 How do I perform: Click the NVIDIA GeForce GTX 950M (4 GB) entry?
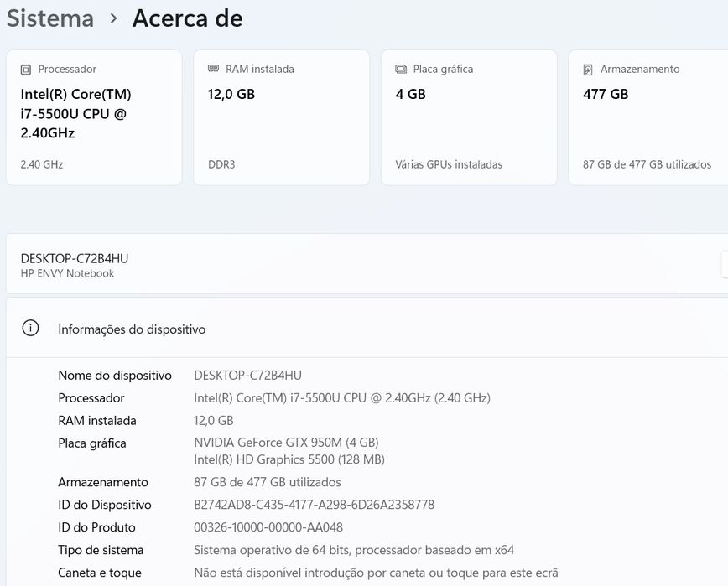(286, 443)
